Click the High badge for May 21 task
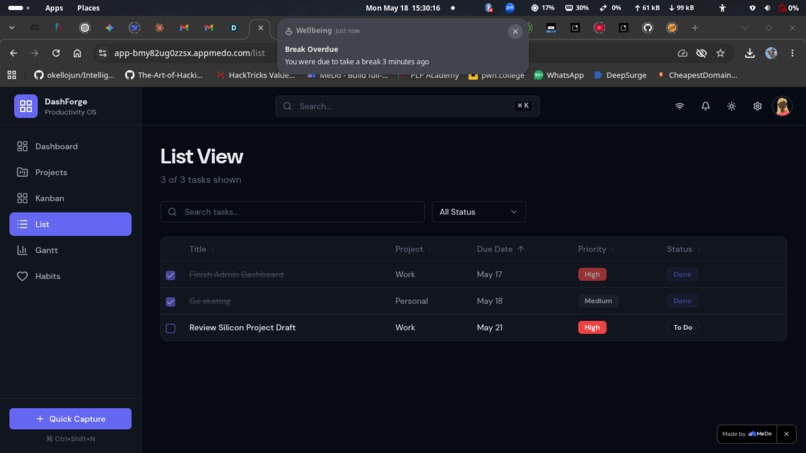 click(x=592, y=328)
